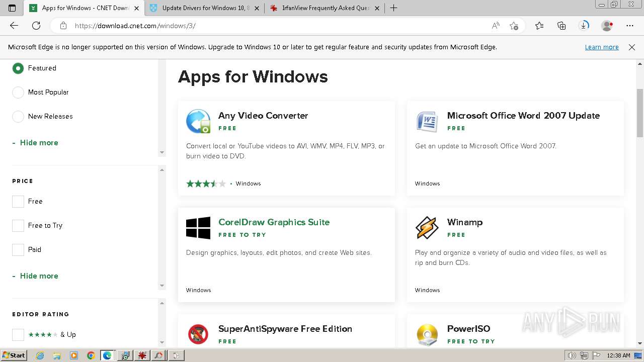Select the Most Popular radio button
Viewport: 644px width, 362px height.
(18, 92)
